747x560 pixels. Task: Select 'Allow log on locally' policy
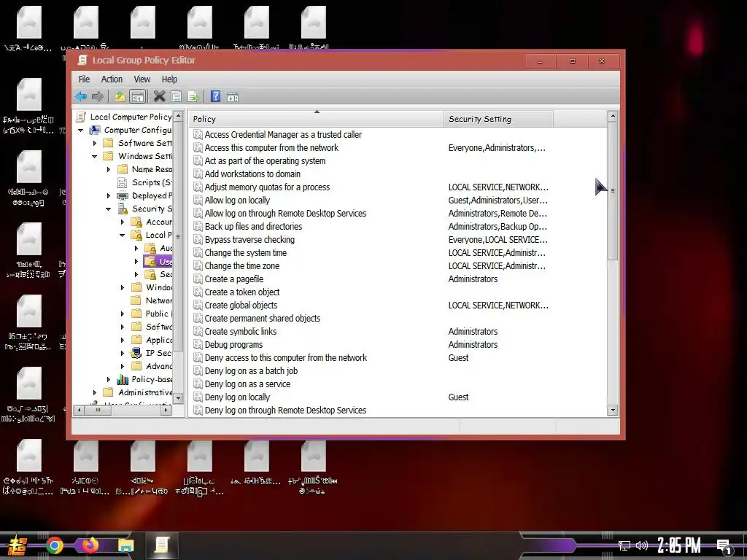[x=237, y=201]
